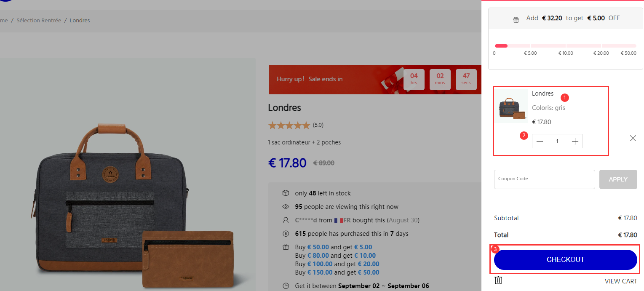Click the Londres product name in cart
The height and width of the screenshot is (291, 644).
pos(542,93)
